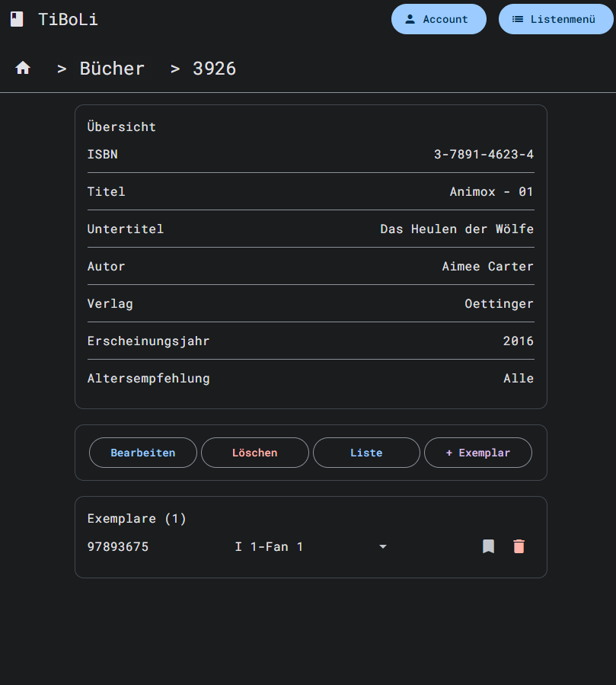Click the TiBoLi app title

pyautogui.click(x=68, y=20)
